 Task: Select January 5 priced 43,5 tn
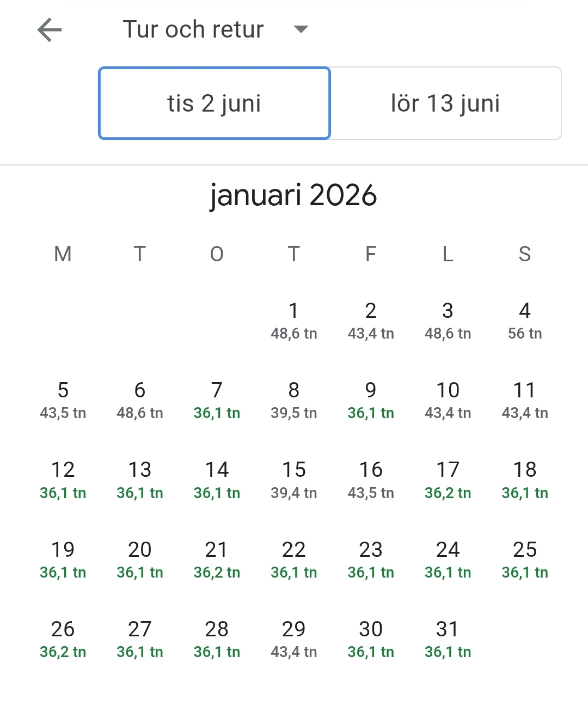coord(63,400)
